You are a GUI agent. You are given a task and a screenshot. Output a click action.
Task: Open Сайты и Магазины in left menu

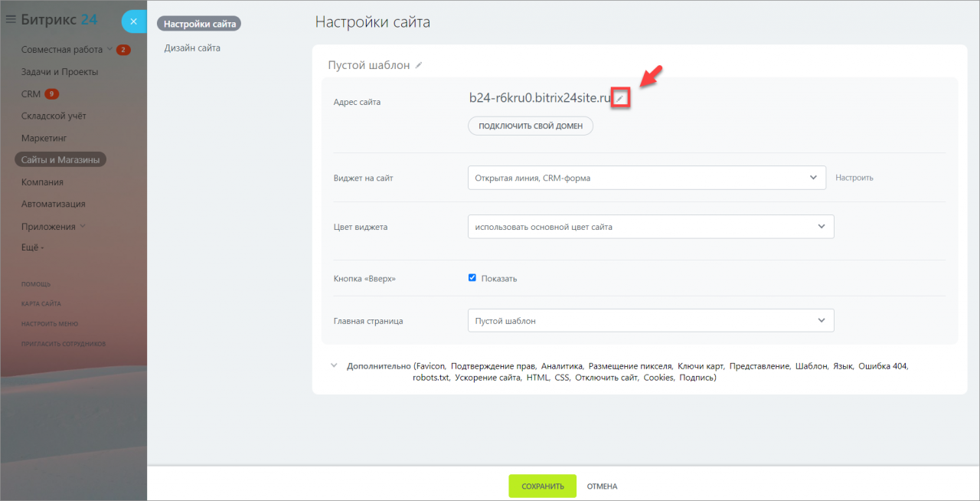click(61, 160)
